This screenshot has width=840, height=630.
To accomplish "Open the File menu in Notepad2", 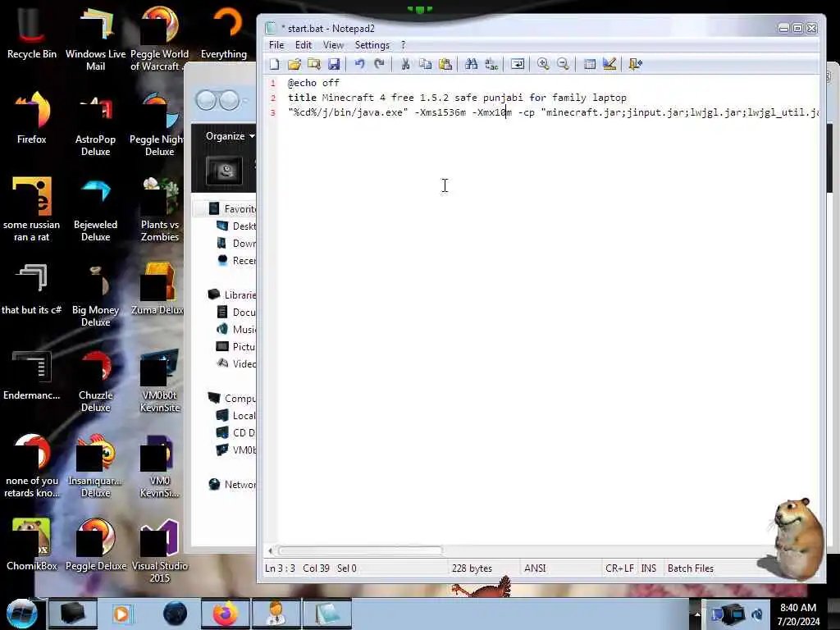I will pos(276,45).
